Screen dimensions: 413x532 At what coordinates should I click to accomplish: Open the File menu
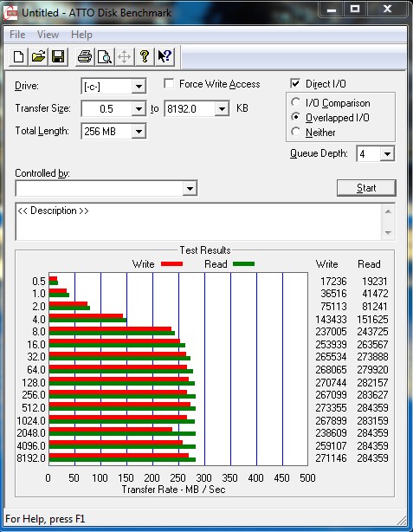click(17, 35)
